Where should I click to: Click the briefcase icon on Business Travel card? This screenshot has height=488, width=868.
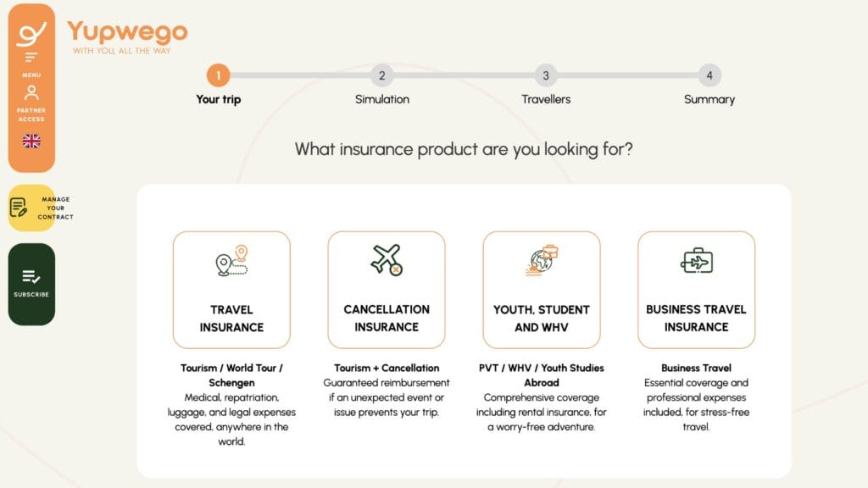(696, 261)
